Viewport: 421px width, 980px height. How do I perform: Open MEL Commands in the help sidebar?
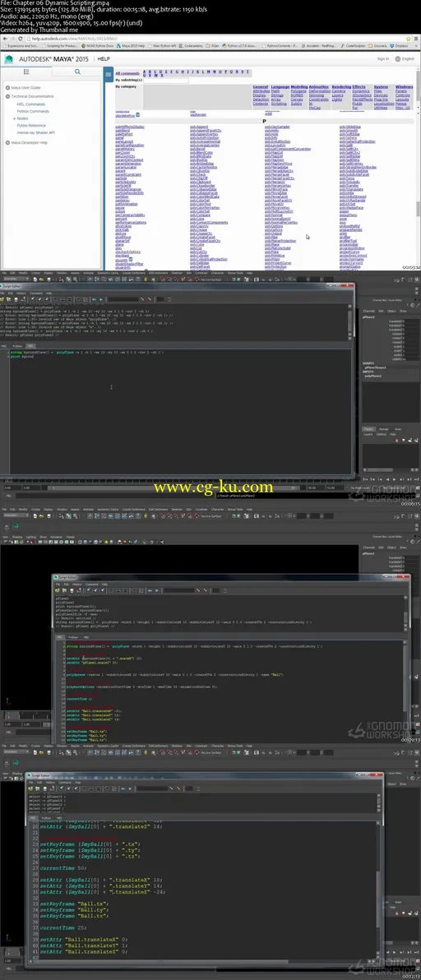pyautogui.click(x=30, y=104)
